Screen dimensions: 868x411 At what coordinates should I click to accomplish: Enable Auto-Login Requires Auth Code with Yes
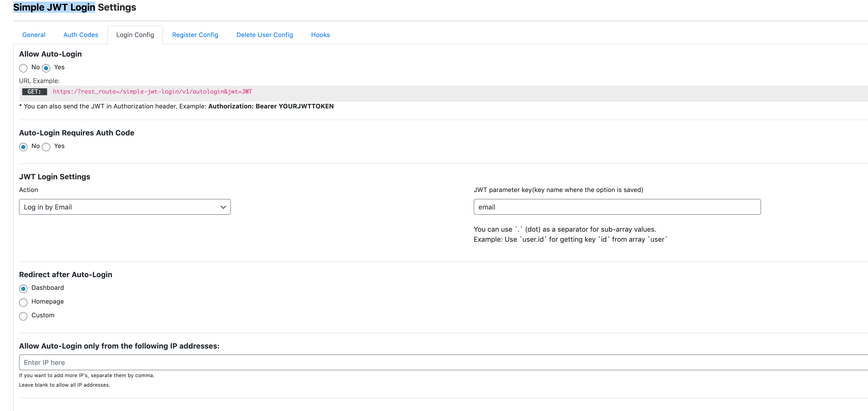coord(46,147)
